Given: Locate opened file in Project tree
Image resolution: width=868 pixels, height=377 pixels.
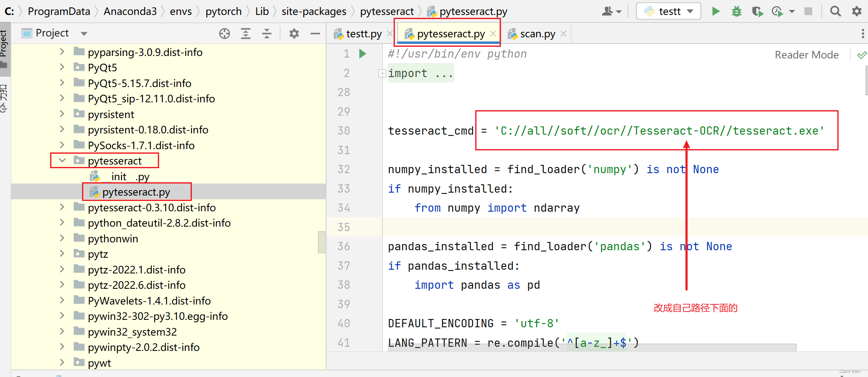Looking at the screenshot, I should (225, 34).
